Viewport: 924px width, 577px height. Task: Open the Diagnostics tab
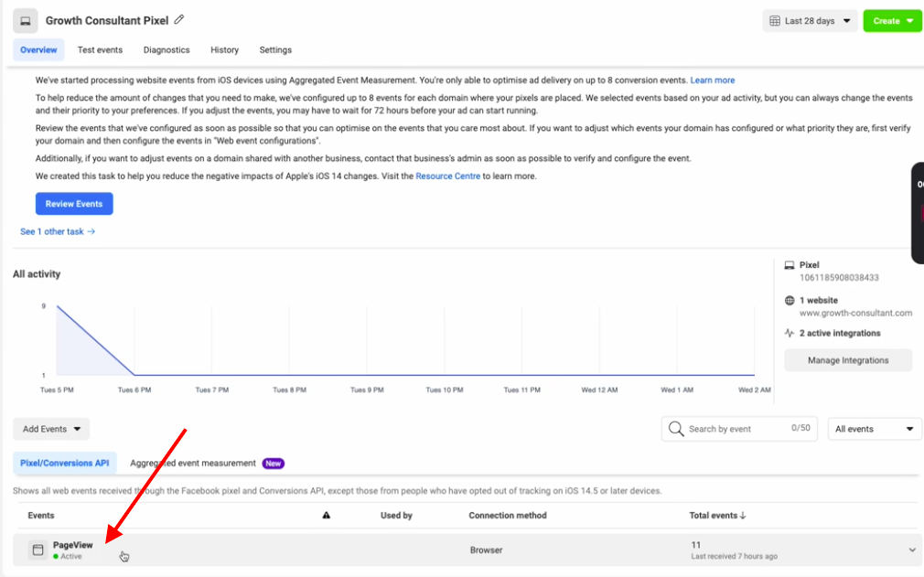(x=167, y=50)
